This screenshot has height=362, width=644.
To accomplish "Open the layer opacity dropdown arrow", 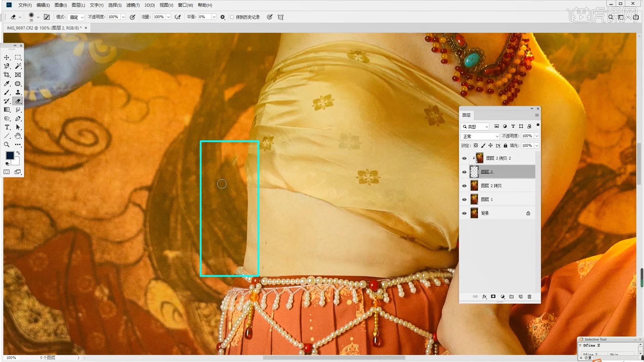I will [x=537, y=136].
